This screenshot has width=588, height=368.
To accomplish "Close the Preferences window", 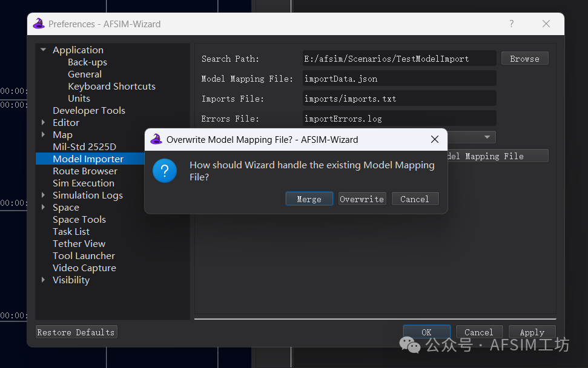I will click(x=546, y=24).
